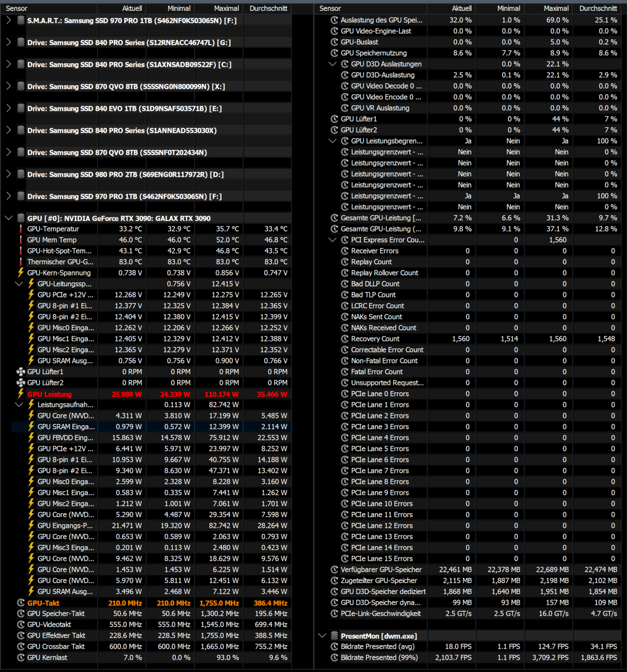Image resolution: width=627 pixels, height=672 pixels.
Task: Click the thermometer icon for Thermischer GPU-G...
Action: (21, 262)
